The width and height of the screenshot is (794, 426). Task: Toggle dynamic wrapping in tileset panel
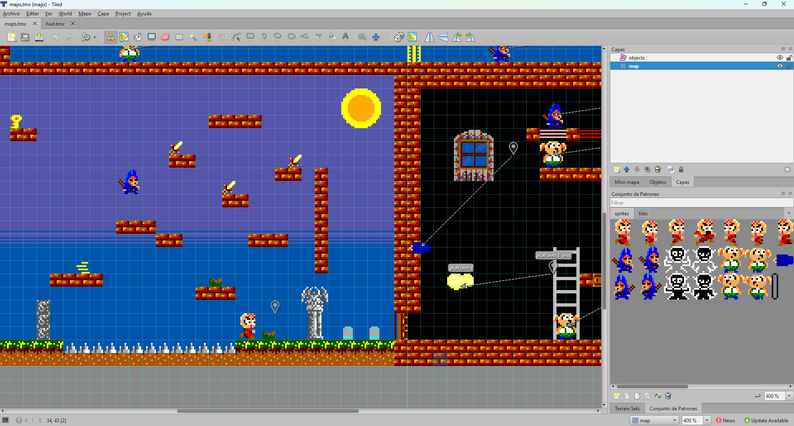[x=758, y=396]
